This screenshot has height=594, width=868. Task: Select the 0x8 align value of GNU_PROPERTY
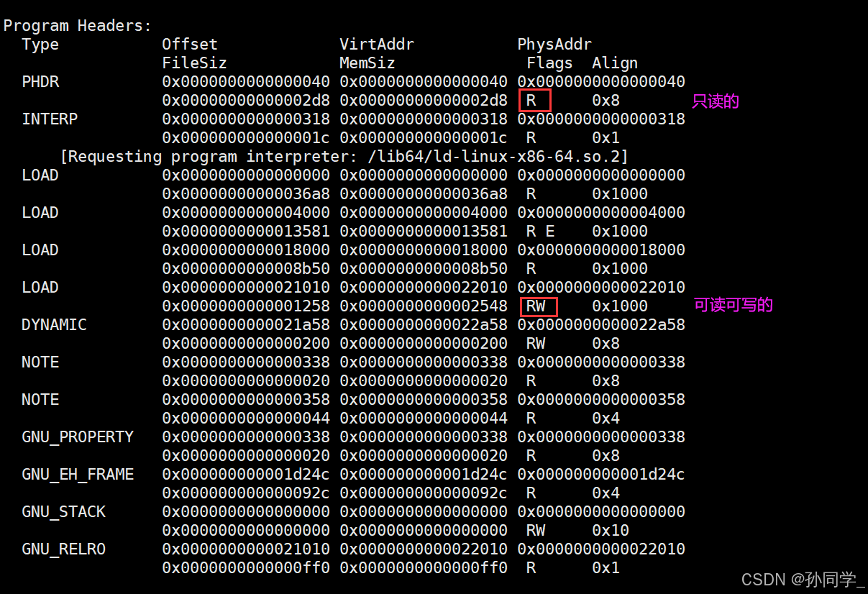606,456
